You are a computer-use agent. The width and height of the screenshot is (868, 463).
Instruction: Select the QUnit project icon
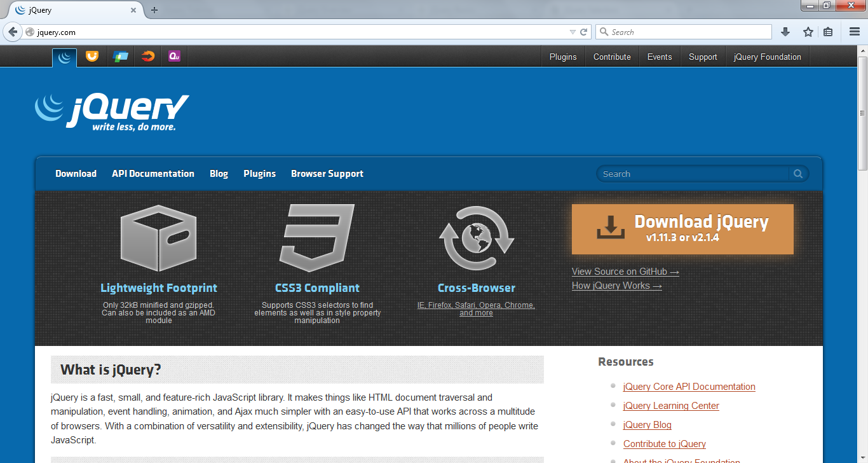click(175, 57)
